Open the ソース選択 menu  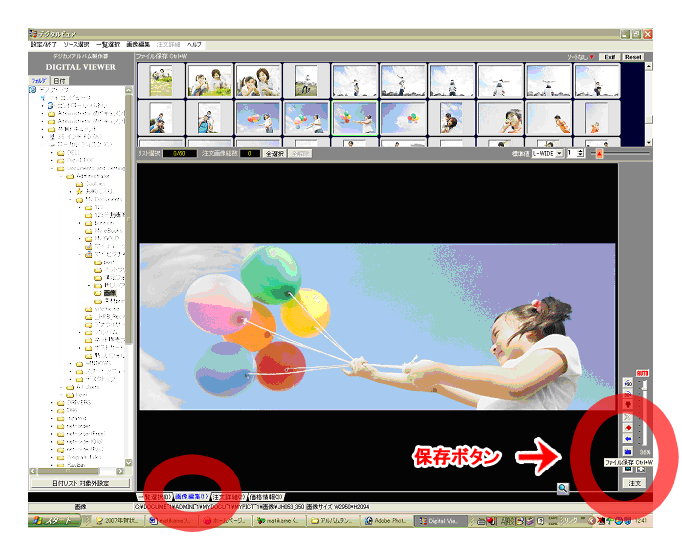click(76, 44)
